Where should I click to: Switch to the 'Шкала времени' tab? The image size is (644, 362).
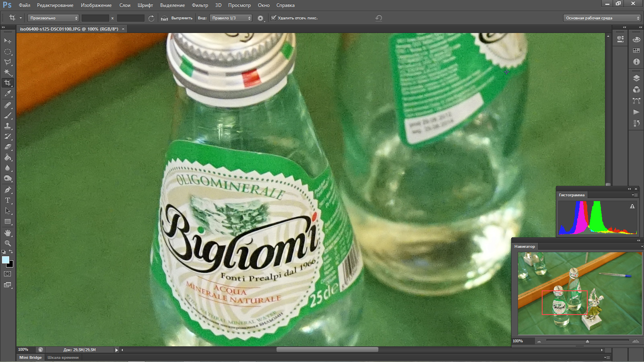(x=63, y=358)
